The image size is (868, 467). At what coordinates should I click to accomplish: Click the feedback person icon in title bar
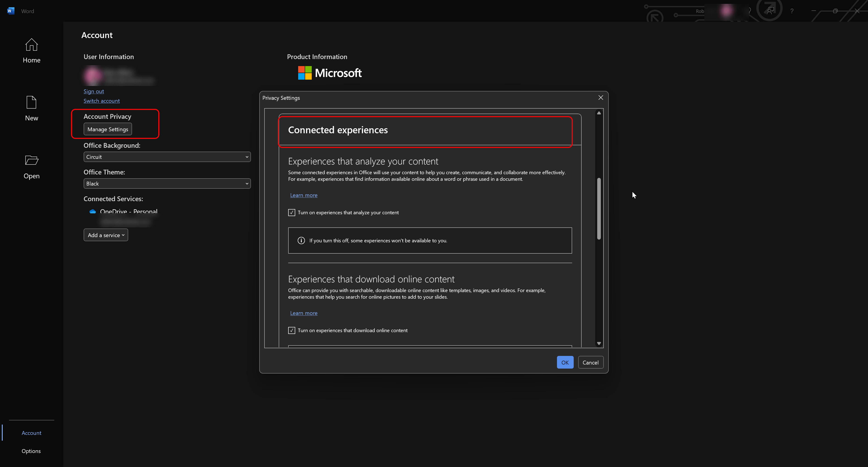[x=770, y=11]
